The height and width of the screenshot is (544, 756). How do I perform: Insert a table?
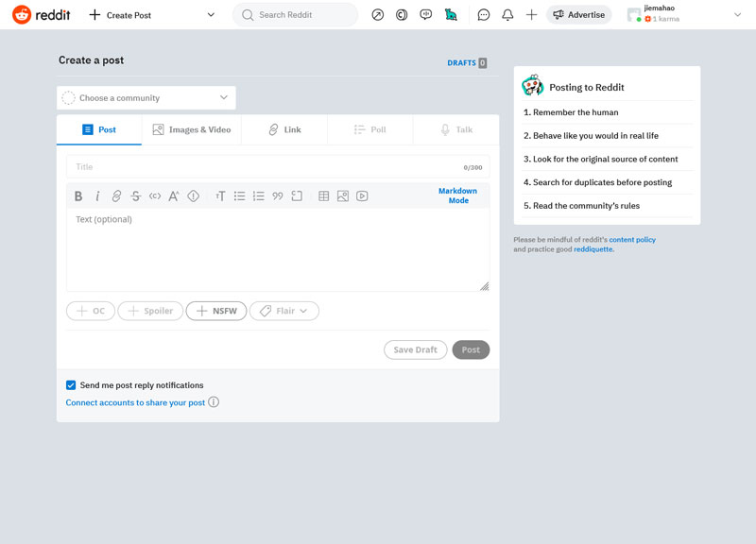[324, 196]
